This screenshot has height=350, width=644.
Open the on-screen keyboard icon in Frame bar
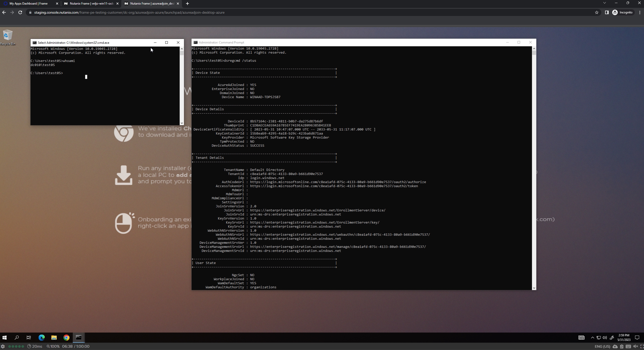click(x=628, y=346)
